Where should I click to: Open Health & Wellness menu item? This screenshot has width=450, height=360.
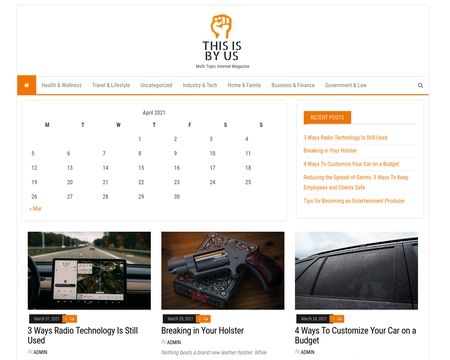[62, 85]
